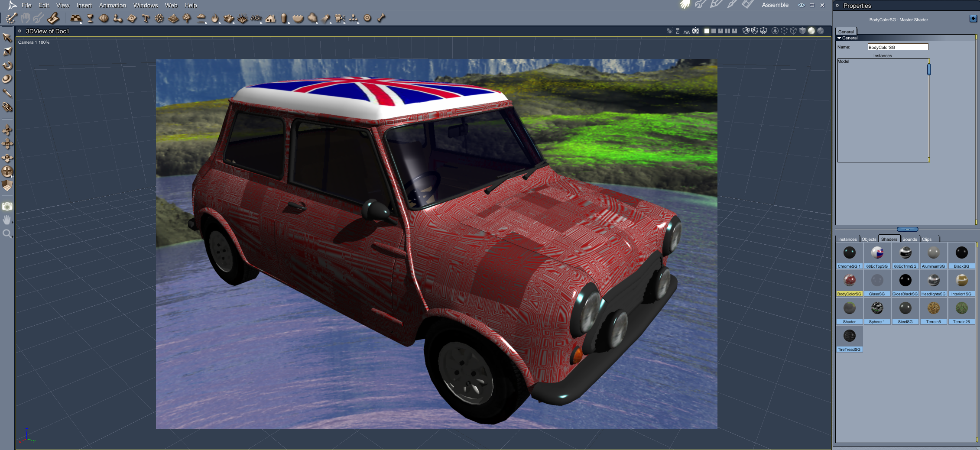Insert a Text object with the T icon
Viewport: 980px width, 450px height.
tap(146, 18)
